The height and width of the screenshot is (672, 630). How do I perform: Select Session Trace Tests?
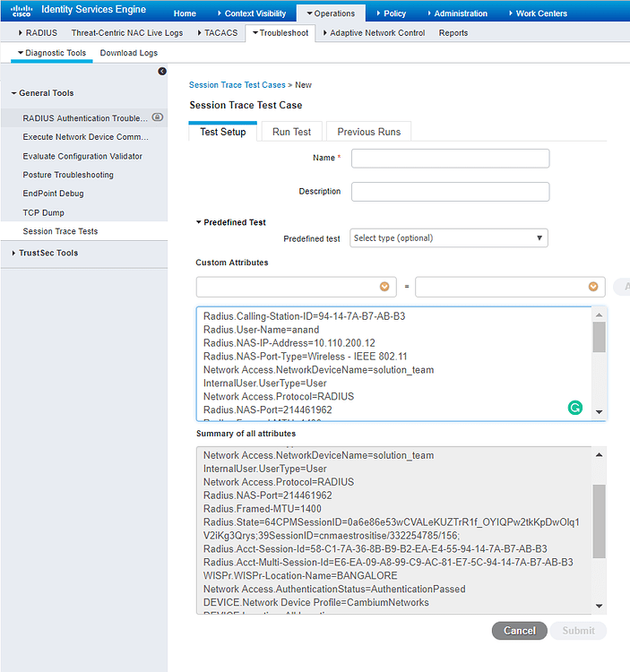click(x=60, y=231)
